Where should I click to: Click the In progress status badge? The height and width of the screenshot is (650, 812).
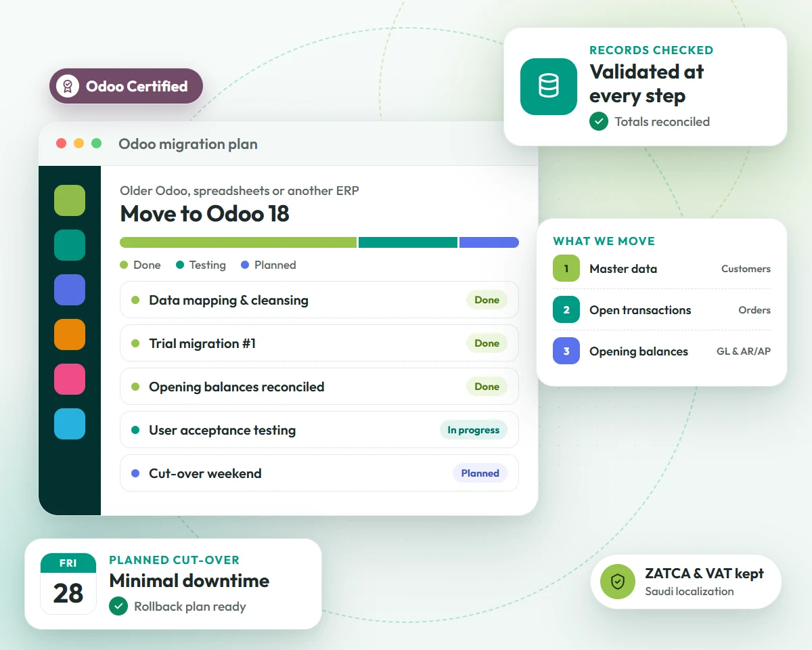coord(474,430)
